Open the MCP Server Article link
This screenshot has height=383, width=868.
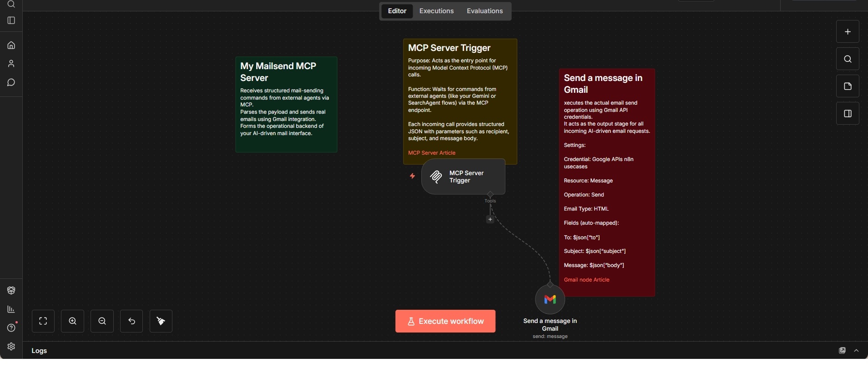click(x=432, y=153)
